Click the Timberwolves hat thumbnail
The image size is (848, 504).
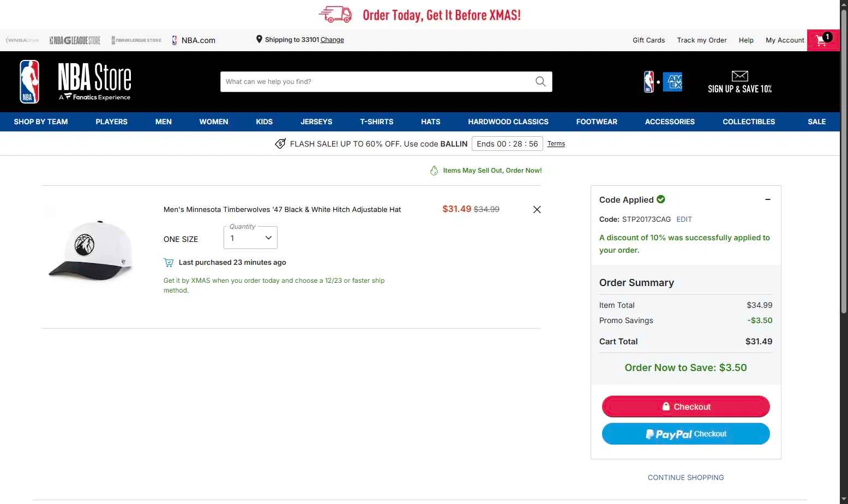click(x=91, y=250)
